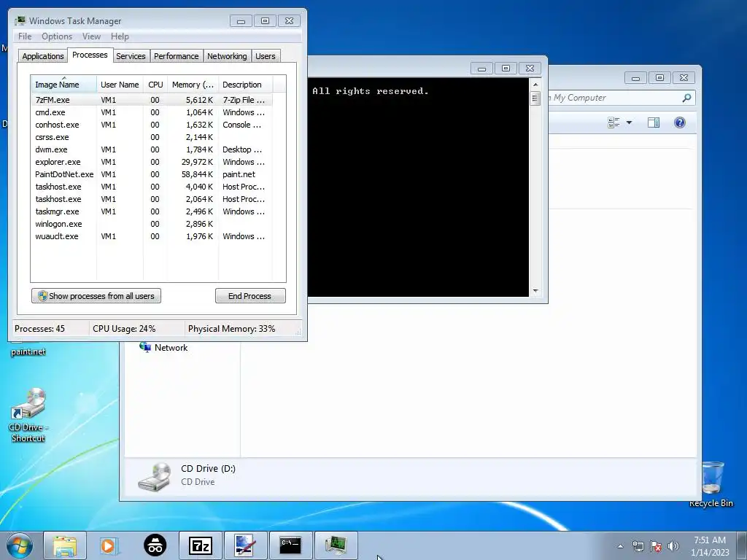The width and height of the screenshot is (747, 560).
Task: Click console scrollbar up arrow
Action: coord(535,85)
